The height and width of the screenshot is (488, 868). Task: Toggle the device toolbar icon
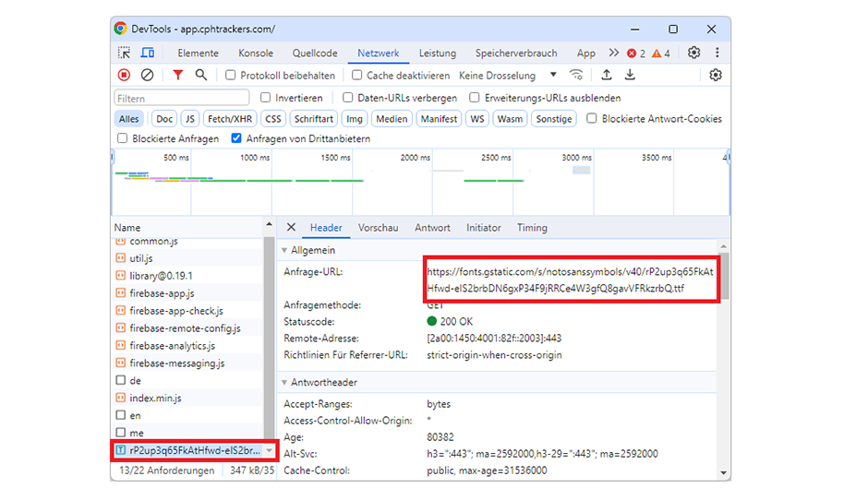147,53
